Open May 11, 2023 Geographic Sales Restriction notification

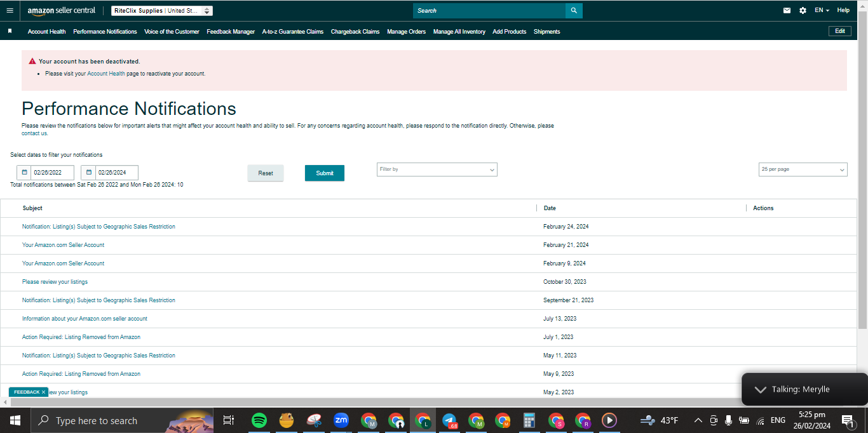tap(98, 356)
